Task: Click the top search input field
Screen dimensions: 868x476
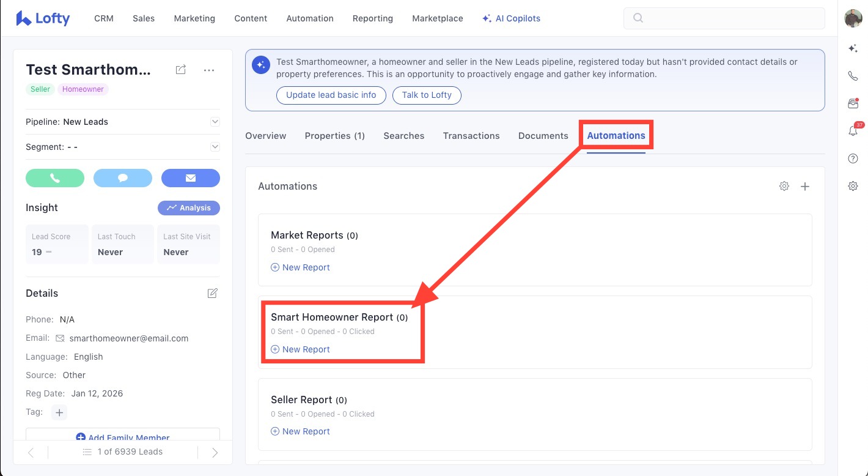Action: 724,18
